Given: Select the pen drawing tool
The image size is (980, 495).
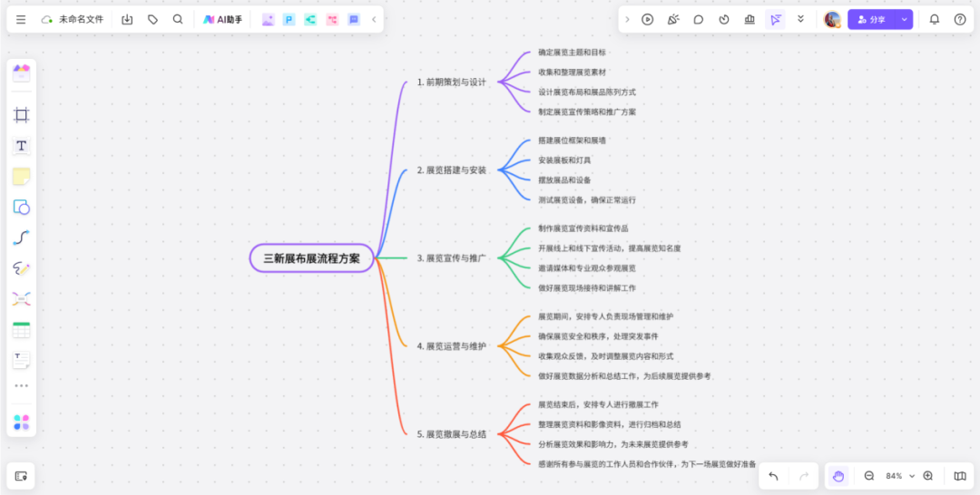Looking at the screenshot, I should (x=21, y=269).
